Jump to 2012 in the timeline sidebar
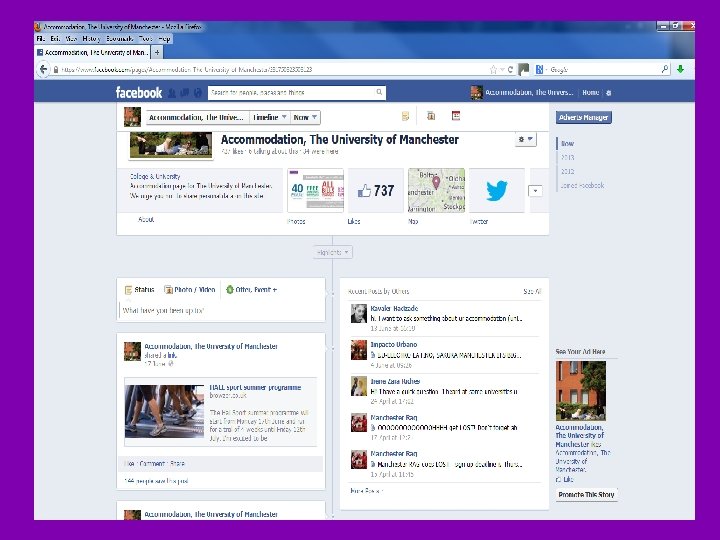Image resolution: width=720 pixels, height=540 pixels. (x=568, y=171)
